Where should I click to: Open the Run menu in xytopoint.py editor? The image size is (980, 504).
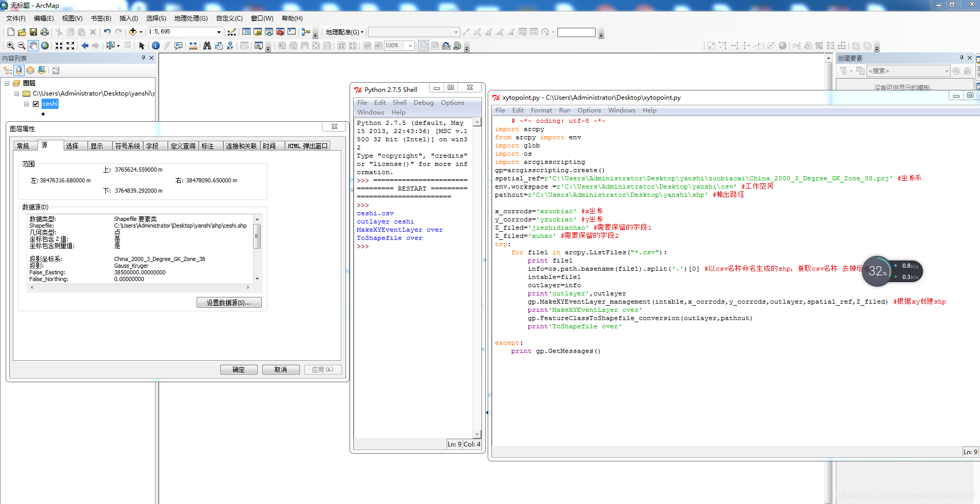(x=565, y=110)
